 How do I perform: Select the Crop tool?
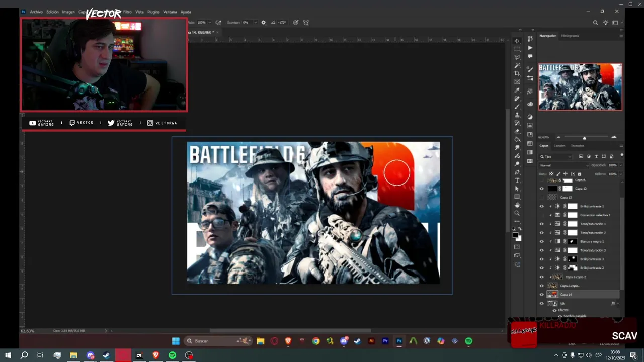(517, 74)
